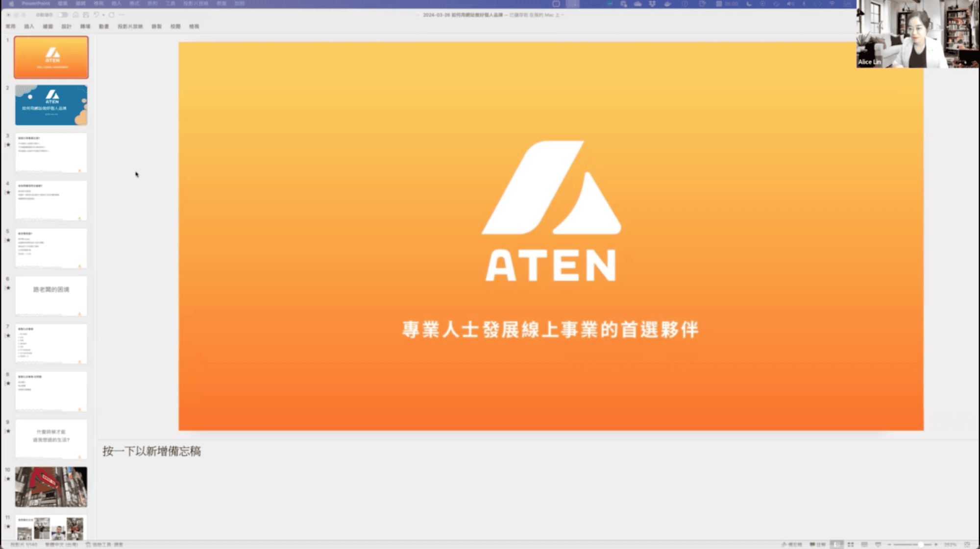The height and width of the screenshot is (549, 980).
Task: Switch to the 檢視 (View) ribbon tab
Action: [194, 26]
